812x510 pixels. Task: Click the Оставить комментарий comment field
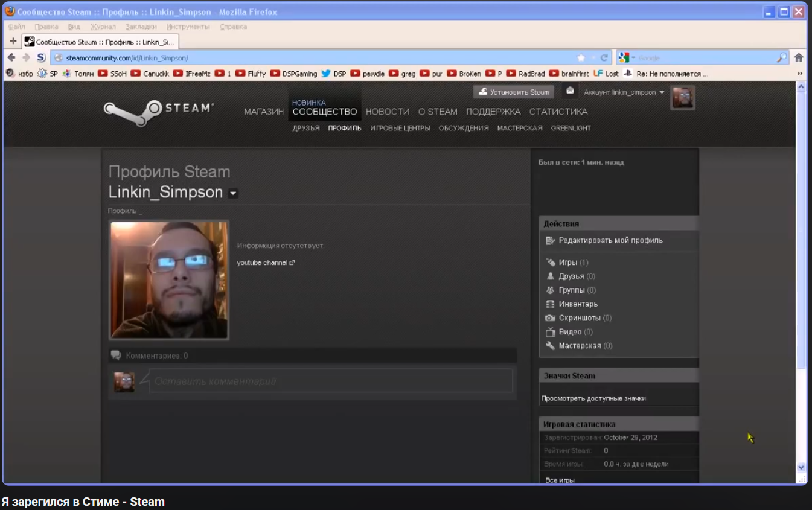click(330, 381)
